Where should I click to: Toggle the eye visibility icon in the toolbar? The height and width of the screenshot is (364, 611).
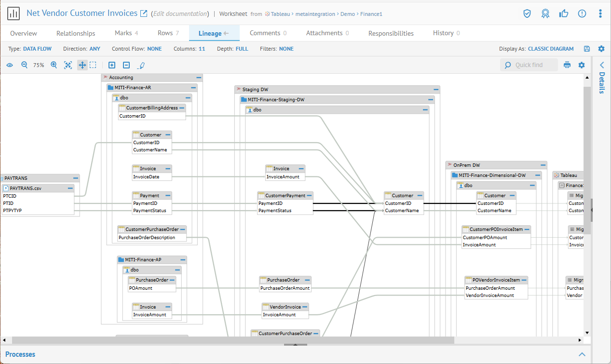[10, 65]
